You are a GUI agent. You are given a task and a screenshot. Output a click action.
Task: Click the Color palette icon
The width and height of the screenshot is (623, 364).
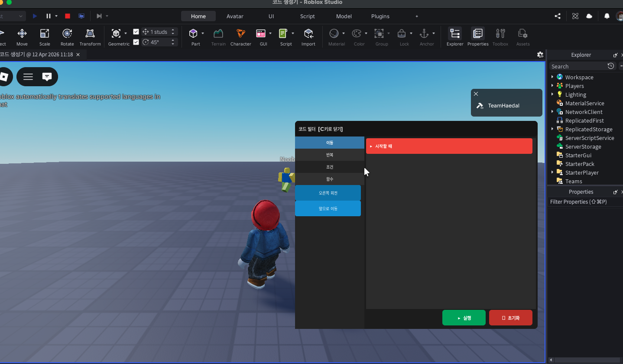tap(357, 33)
